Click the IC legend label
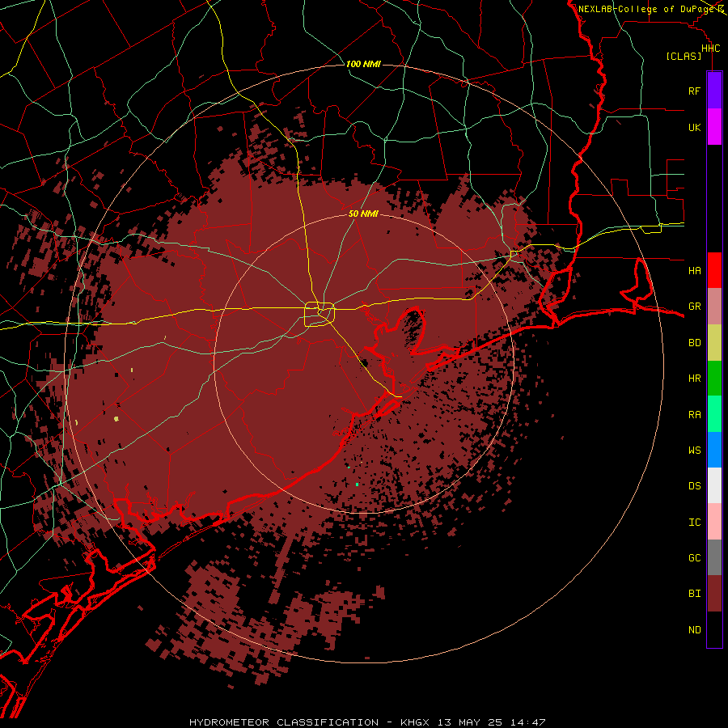The width and height of the screenshot is (728, 728). tap(694, 523)
